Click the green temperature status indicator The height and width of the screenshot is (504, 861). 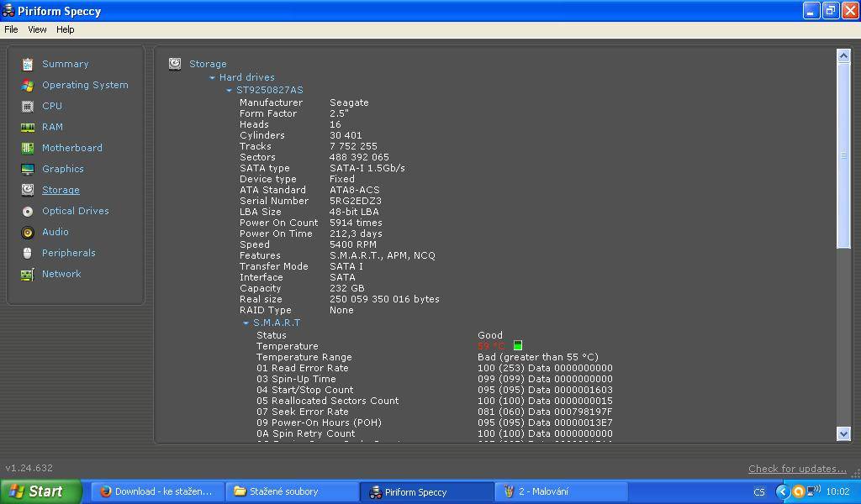click(x=518, y=345)
